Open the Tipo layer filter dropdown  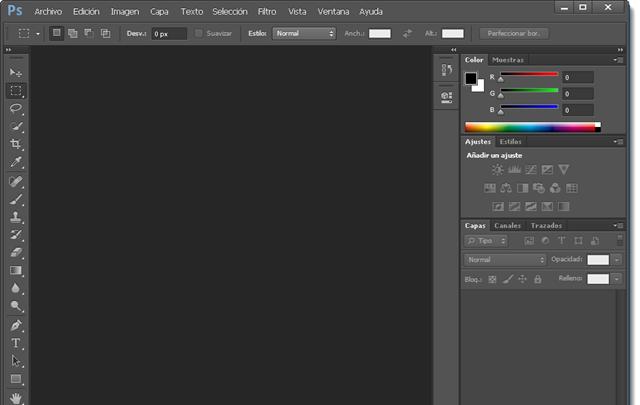486,241
